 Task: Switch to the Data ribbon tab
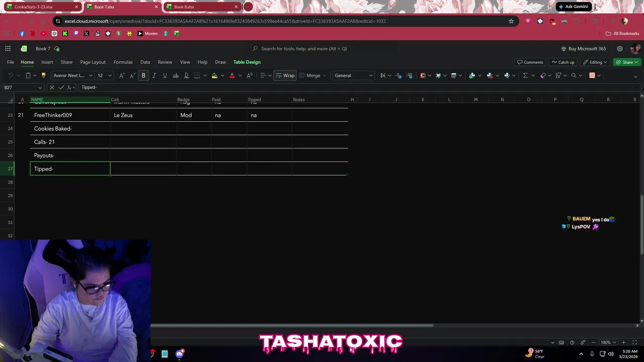pos(145,62)
